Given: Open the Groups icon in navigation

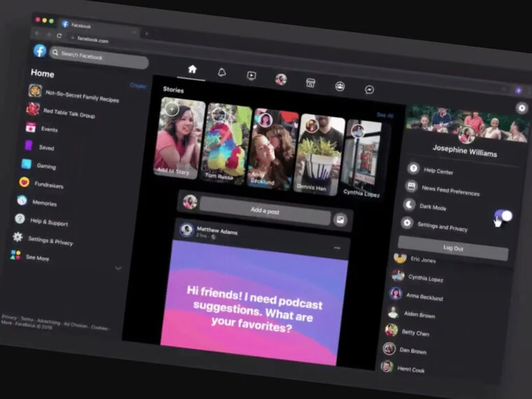Looking at the screenshot, I should 340,86.
